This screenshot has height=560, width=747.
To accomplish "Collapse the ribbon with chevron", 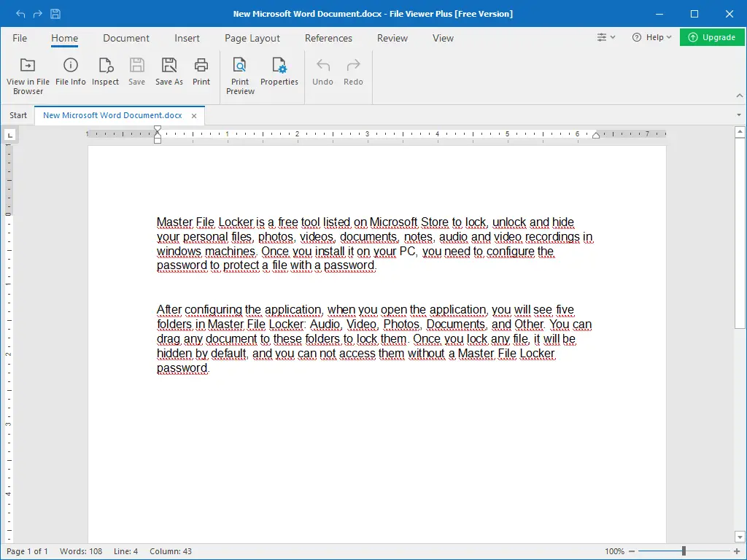I will coord(740,96).
